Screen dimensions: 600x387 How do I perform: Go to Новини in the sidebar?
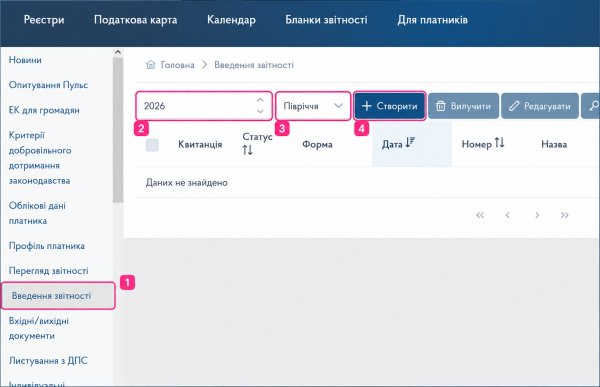tap(25, 60)
